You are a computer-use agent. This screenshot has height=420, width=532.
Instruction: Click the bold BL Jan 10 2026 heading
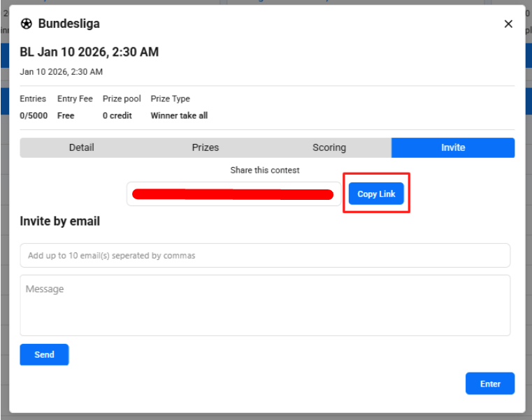coord(89,52)
